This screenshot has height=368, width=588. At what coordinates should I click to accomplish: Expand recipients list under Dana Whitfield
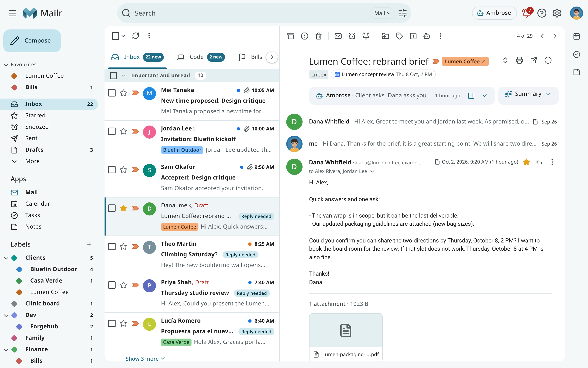point(372,171)
